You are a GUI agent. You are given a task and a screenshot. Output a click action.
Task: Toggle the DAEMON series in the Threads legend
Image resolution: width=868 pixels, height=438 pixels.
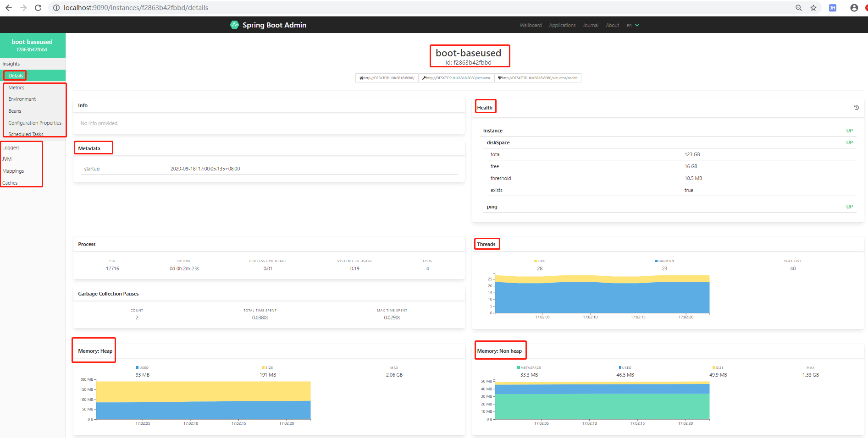coord(663,261)
